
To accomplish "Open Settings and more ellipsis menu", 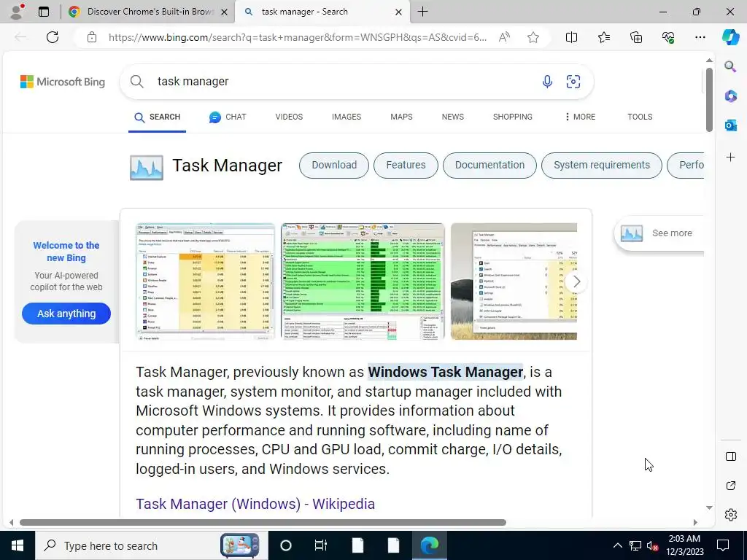I will tap(700, 37).
